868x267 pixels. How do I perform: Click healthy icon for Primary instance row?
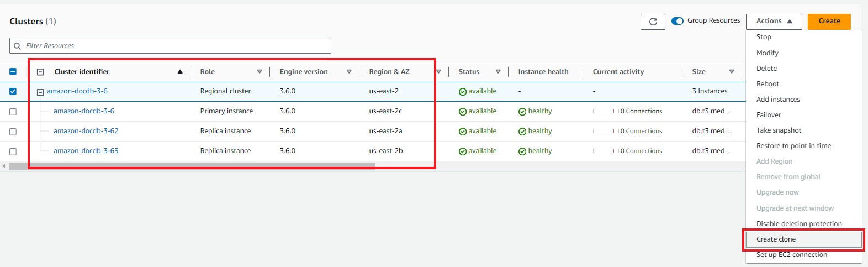[522, 112]
